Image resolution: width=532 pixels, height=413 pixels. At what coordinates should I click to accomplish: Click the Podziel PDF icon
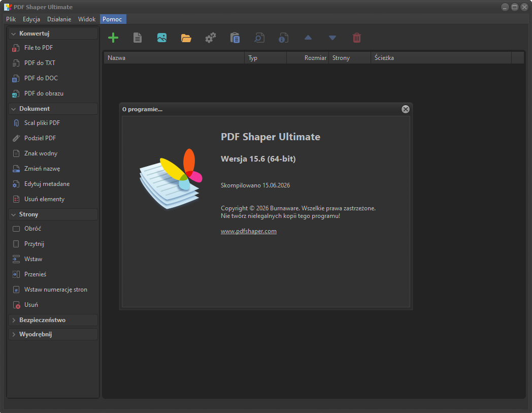(16, 138)
